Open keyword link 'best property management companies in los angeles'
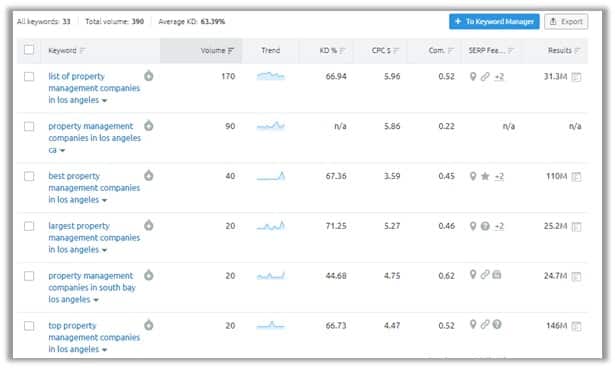 (94, 188)
